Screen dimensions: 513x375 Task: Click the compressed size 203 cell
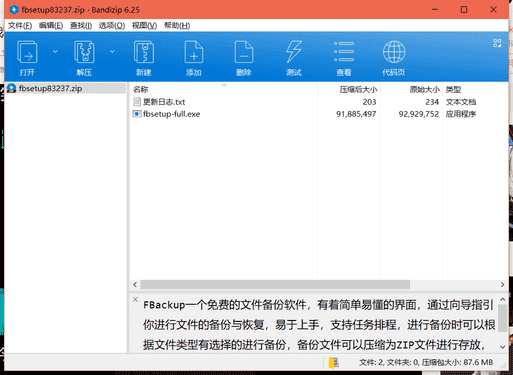[x=369, y=102]
